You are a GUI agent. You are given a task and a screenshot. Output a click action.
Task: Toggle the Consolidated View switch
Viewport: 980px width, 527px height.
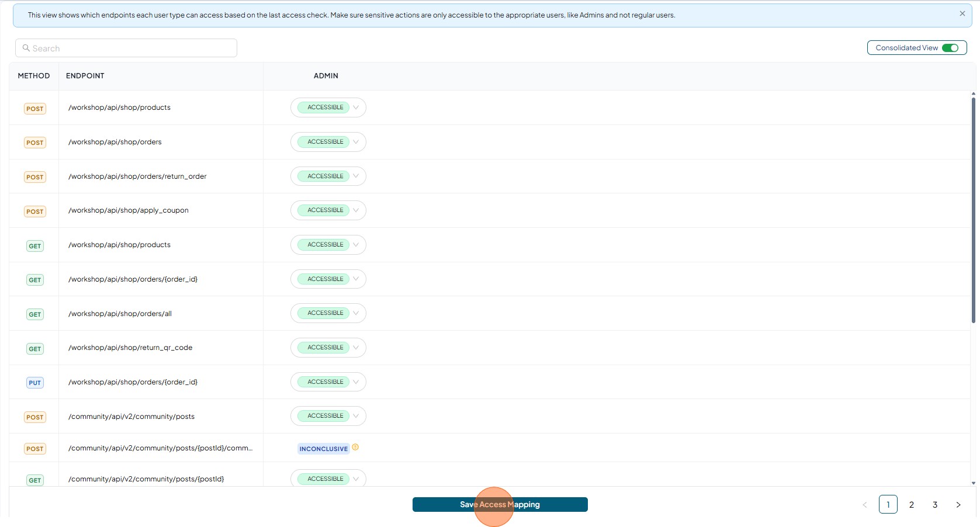tap(950, 48)
